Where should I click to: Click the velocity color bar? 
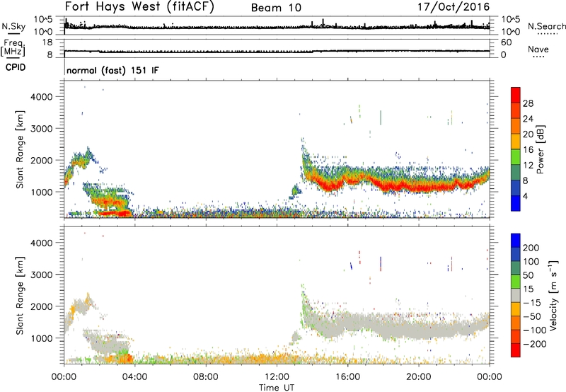516,295
